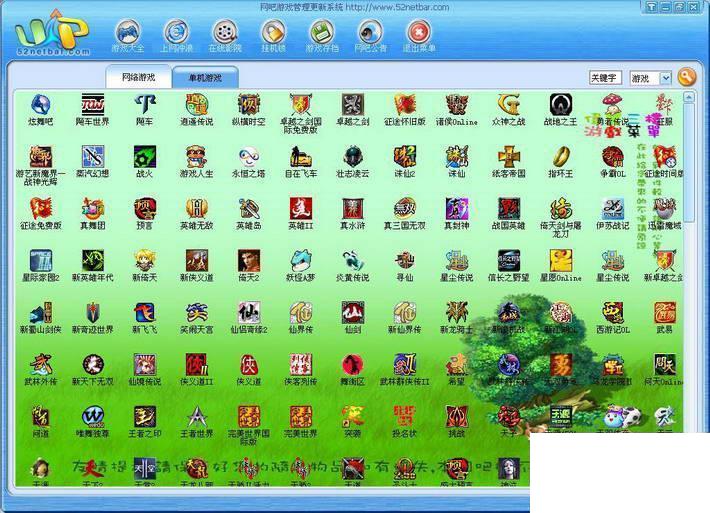Click the 52netbar.com logo
Viewport: 710px width, 513px height.
tap(51, 33)
